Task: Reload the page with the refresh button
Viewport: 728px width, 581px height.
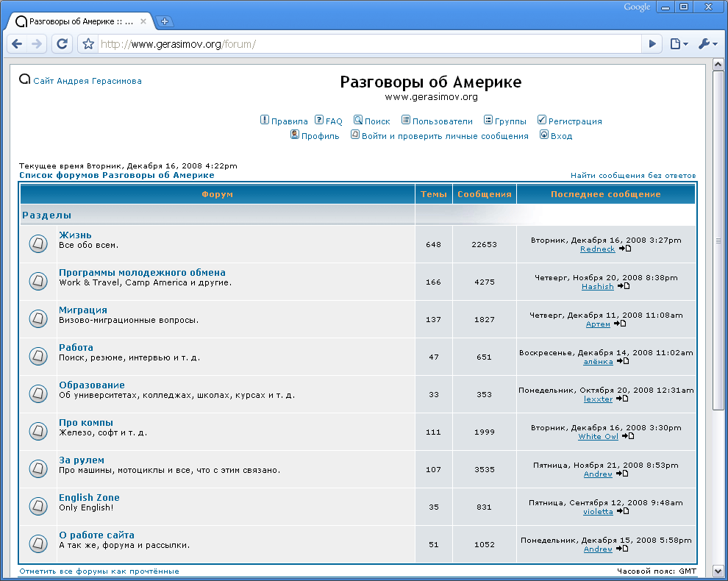Action: [x=63, y=44]
